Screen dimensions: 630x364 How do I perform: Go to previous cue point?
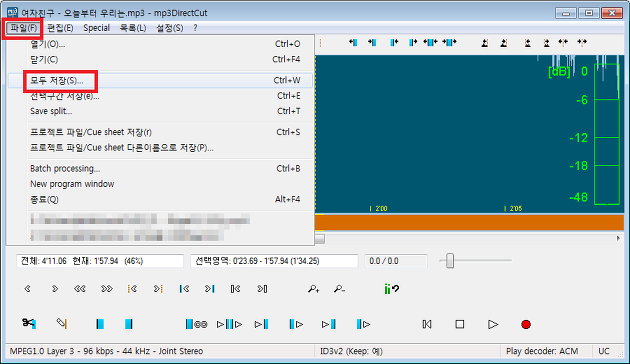(132, 288)
